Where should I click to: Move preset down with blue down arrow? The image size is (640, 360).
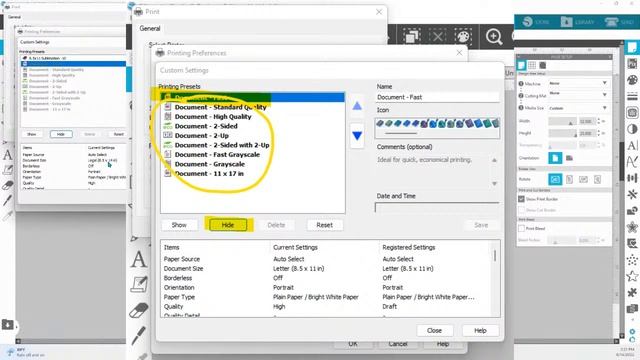(357, 136)
